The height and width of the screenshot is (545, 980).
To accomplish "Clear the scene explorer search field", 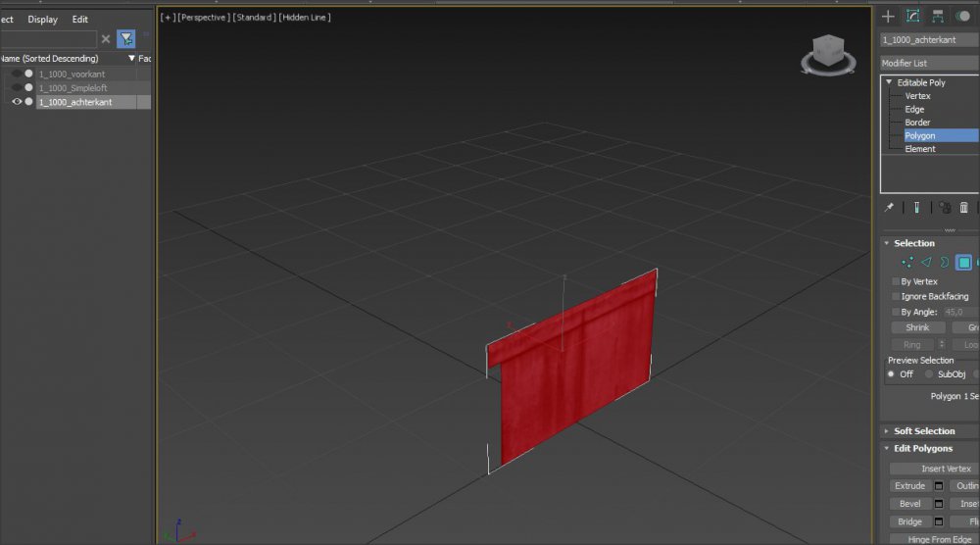I will pyautogui.click(x=106, y=39).
